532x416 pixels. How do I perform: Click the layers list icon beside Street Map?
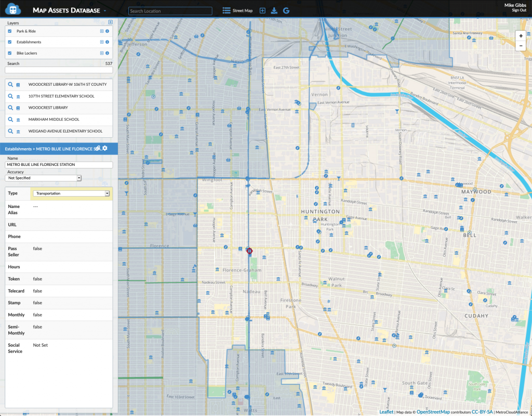(x=227, y=10)
